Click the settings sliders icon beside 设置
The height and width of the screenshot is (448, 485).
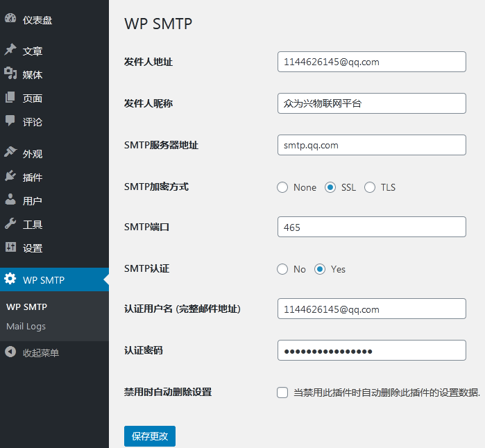point(10,247)
